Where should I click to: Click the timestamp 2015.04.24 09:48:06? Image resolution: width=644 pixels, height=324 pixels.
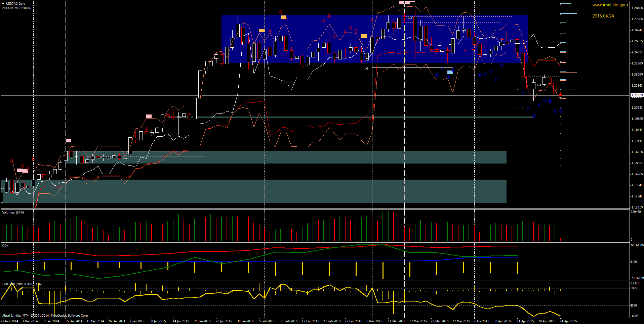click(16, 8)
